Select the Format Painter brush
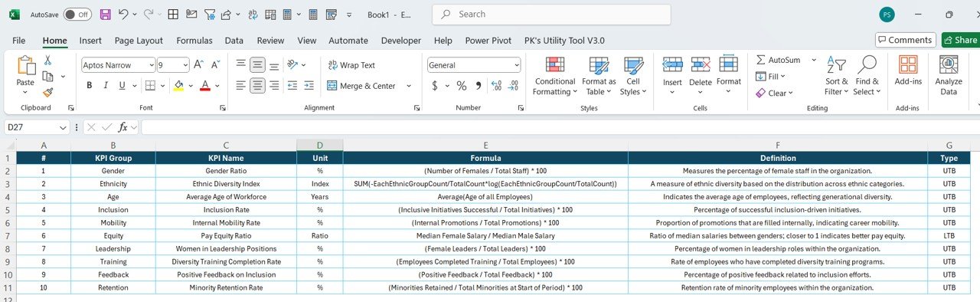The width and height of the screenshot is (980, 302). pos(47,92)
